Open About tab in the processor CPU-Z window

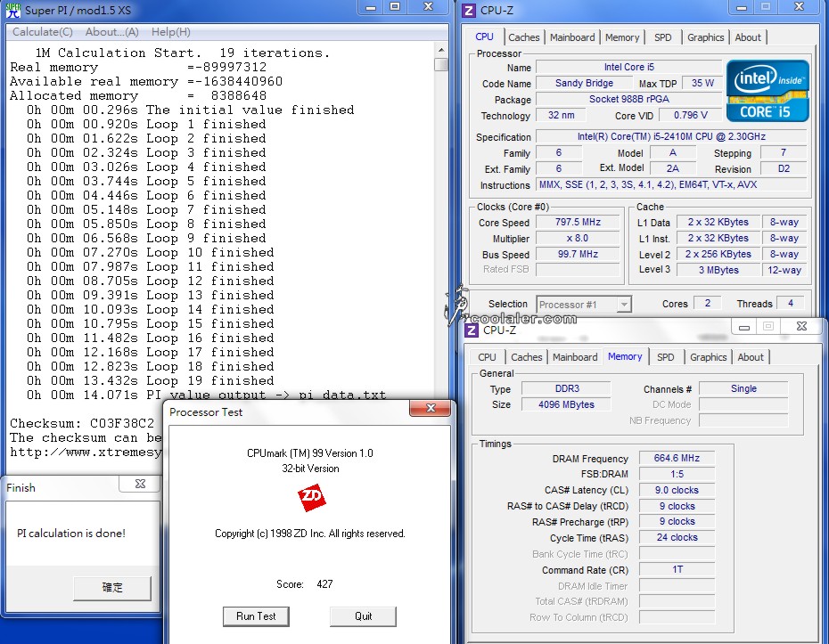pyautogui.click(x=748, y=37)
